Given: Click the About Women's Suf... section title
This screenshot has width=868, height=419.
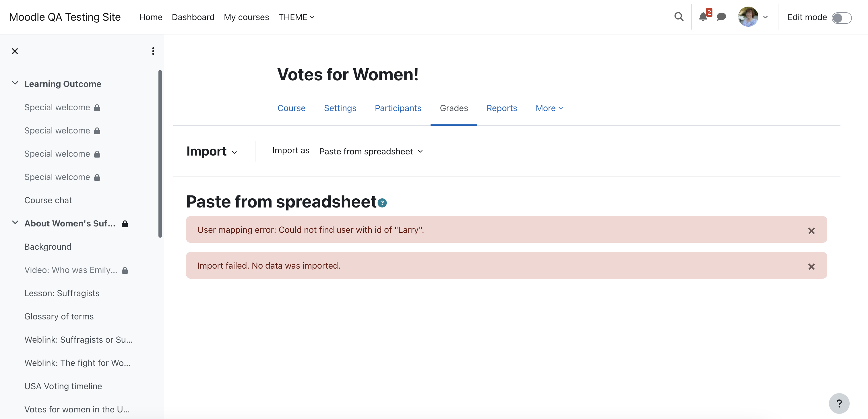Looking at the screenshot, I should 70,224.
